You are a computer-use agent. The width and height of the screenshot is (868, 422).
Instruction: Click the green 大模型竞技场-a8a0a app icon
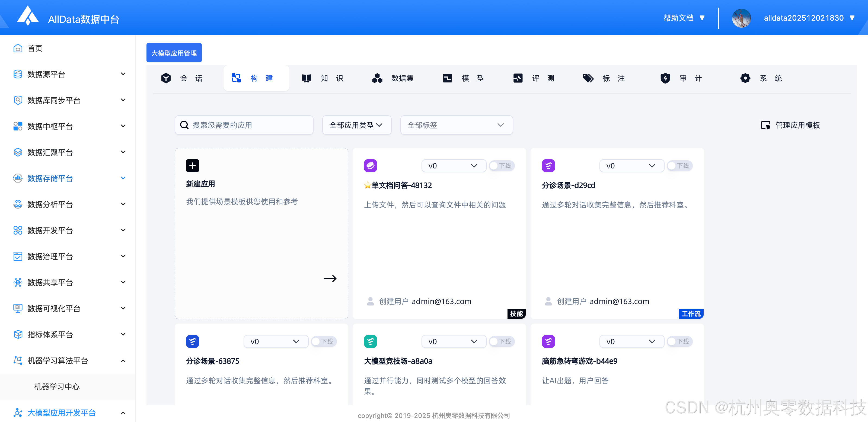[x=370, y=341]
